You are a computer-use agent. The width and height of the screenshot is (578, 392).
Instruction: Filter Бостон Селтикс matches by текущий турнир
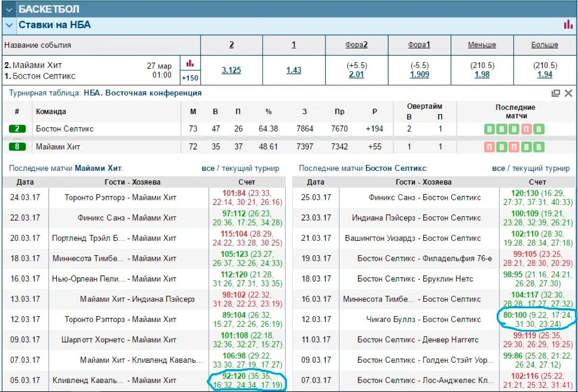[541, 169]
